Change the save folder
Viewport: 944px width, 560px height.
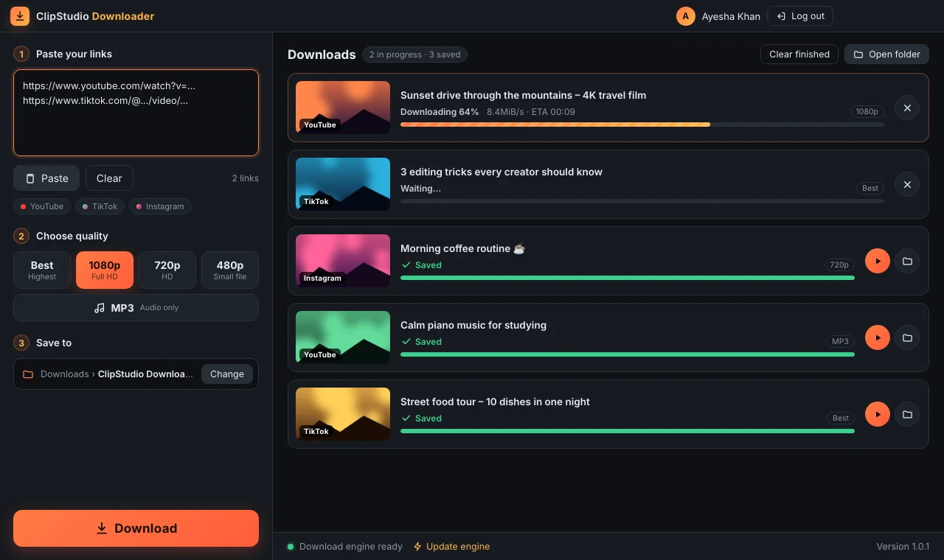click(x=227, y=374)
